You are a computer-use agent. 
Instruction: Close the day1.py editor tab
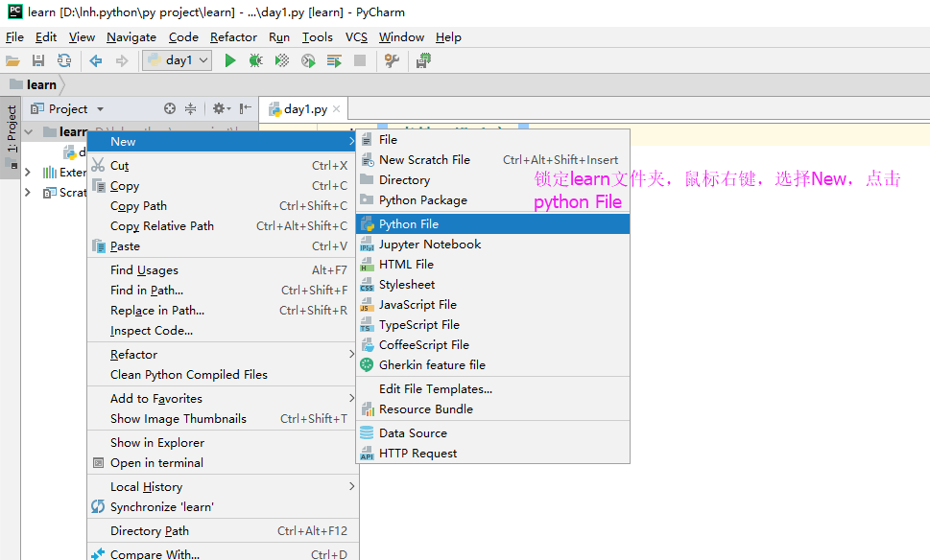336,109
